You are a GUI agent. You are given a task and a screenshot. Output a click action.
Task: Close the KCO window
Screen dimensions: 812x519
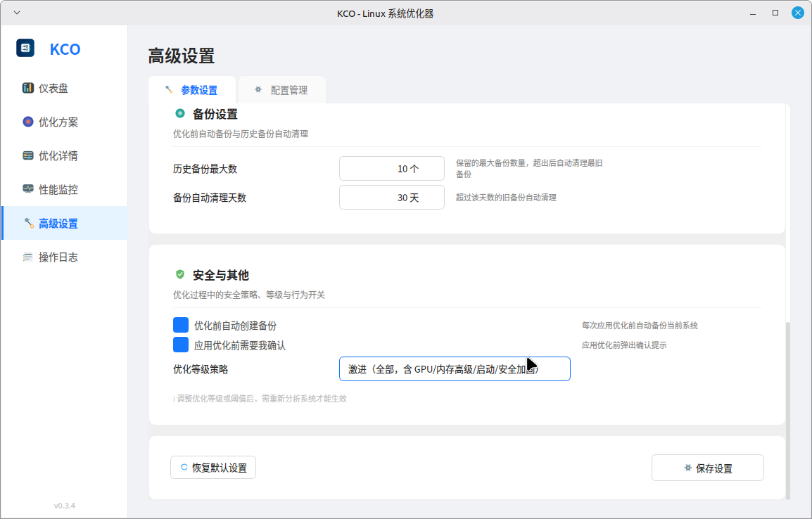797,13
